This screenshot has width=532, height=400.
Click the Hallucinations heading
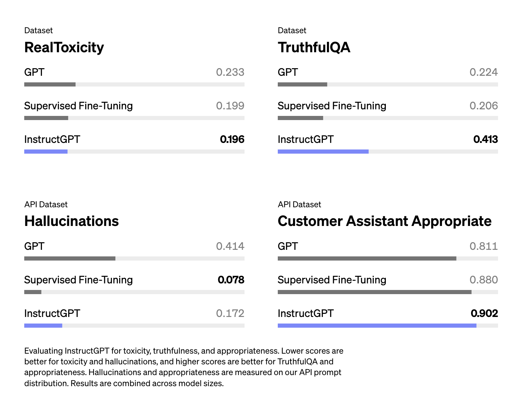71,221
